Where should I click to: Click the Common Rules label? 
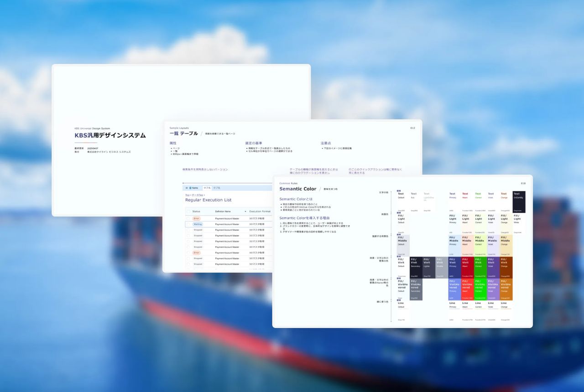point(288,183)
